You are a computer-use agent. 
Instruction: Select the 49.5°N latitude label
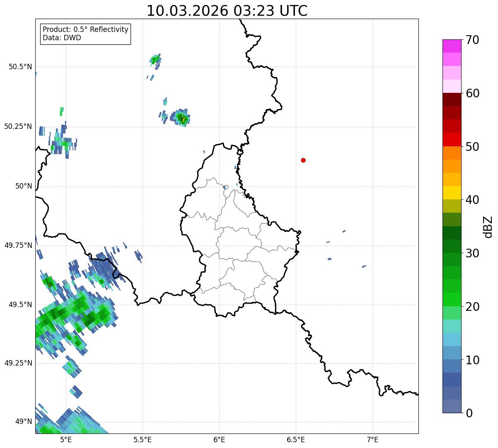point(20,305)
